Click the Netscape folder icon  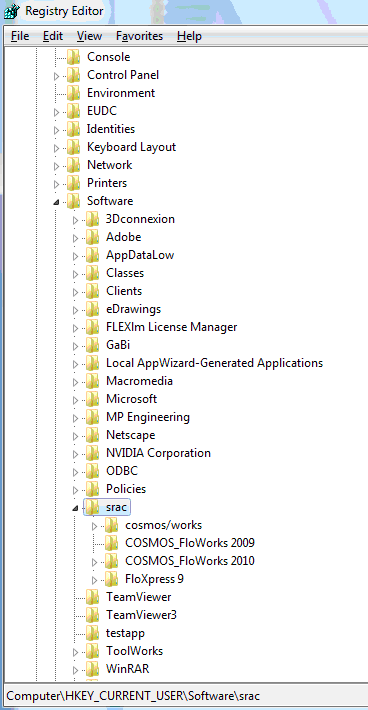click(92, 435)
